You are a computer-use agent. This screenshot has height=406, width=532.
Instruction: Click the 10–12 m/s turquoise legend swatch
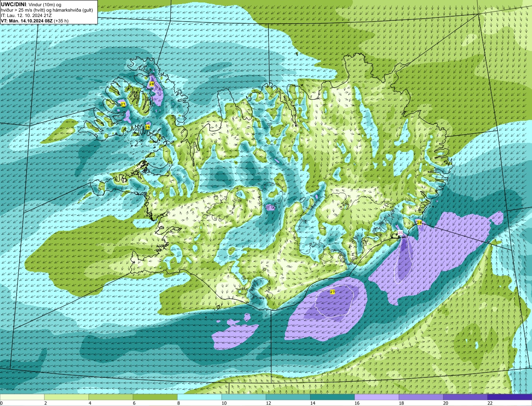(x=244, y=397)
